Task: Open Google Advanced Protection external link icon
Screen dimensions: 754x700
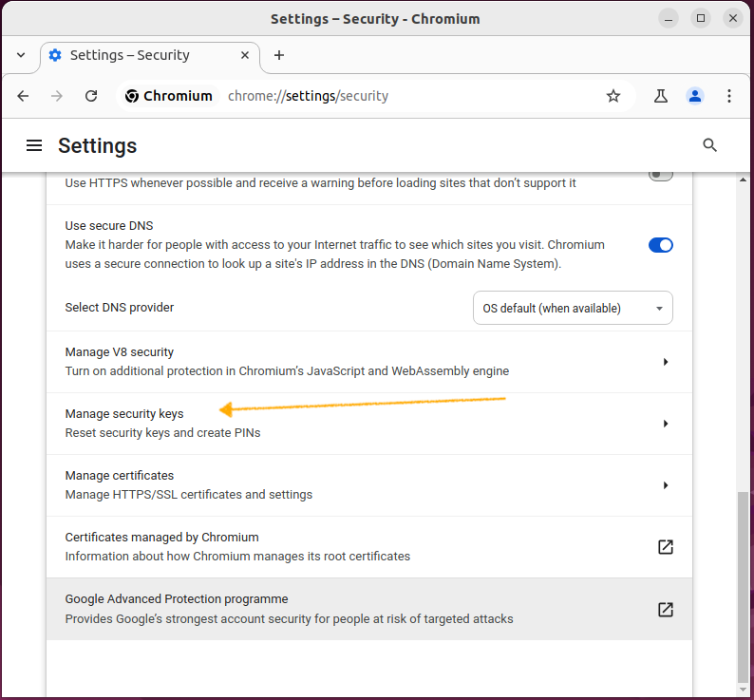Action: (666, 610)
